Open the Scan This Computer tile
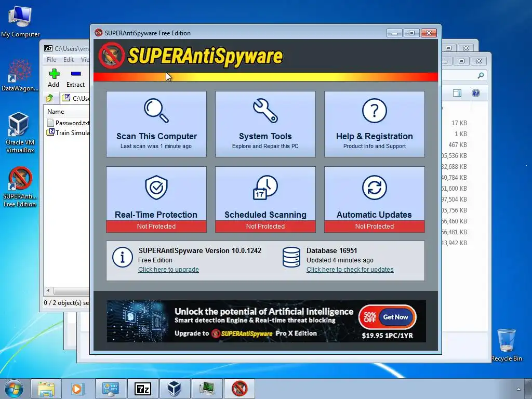Image resolution: width=532 pixels, height=399 pixels. 156,124
